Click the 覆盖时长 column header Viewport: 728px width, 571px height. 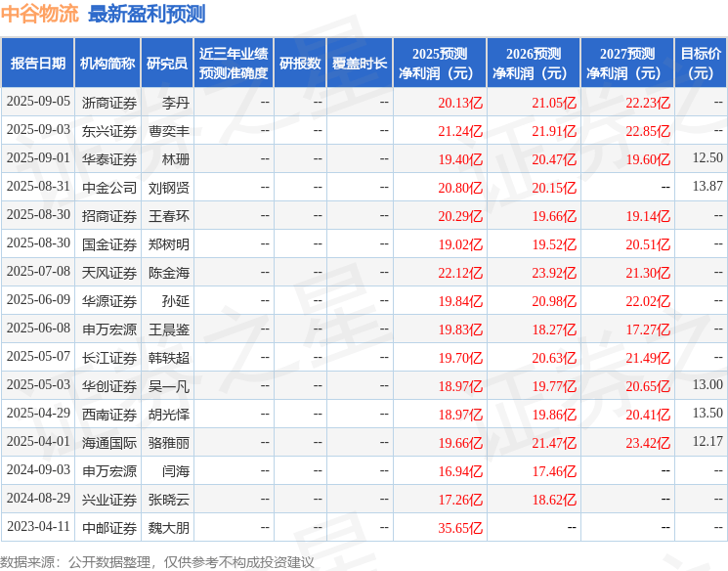(360, 64)
